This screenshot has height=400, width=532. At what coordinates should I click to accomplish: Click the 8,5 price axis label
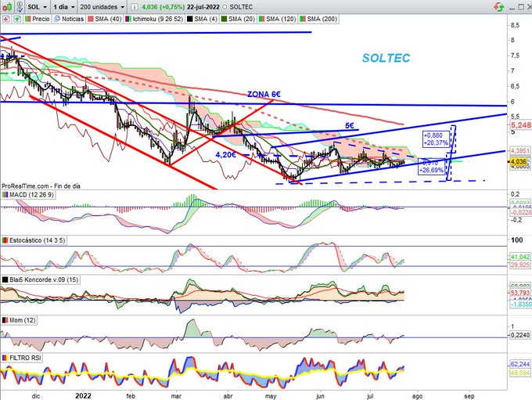point(515,25)
